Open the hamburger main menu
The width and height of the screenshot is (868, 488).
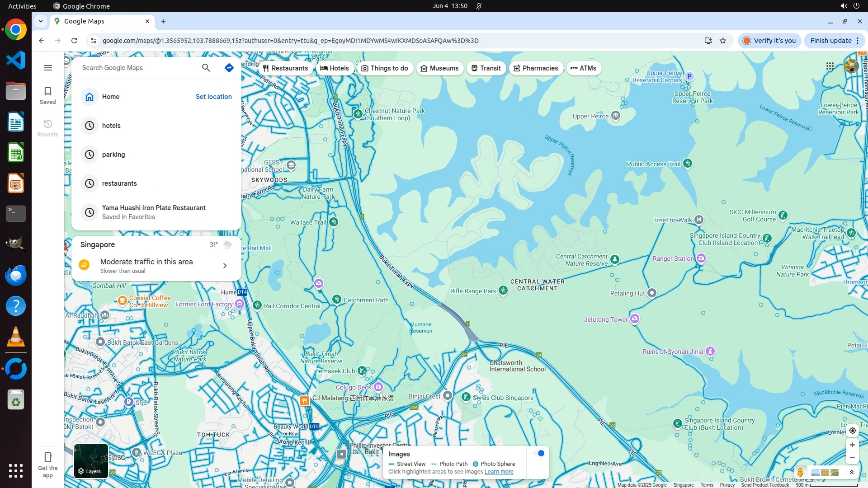[x=47, y=68]
